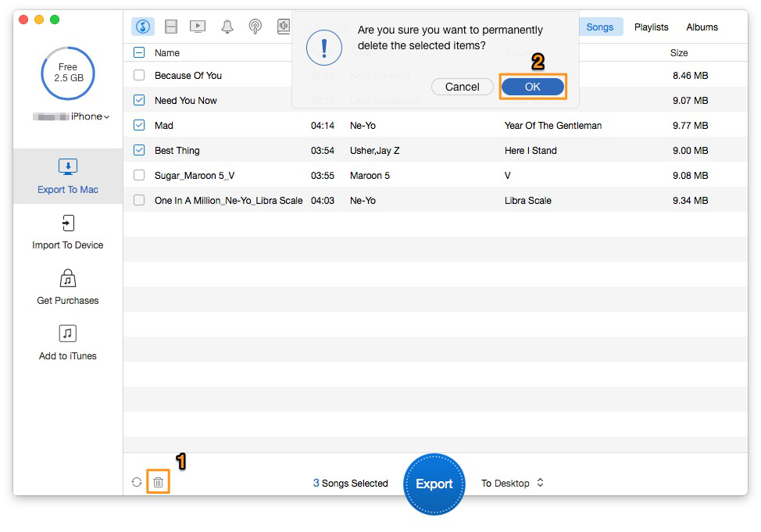Toggle the select-all checkbox in header
Viewport: 761px width, 532px height.
(139, 52)
